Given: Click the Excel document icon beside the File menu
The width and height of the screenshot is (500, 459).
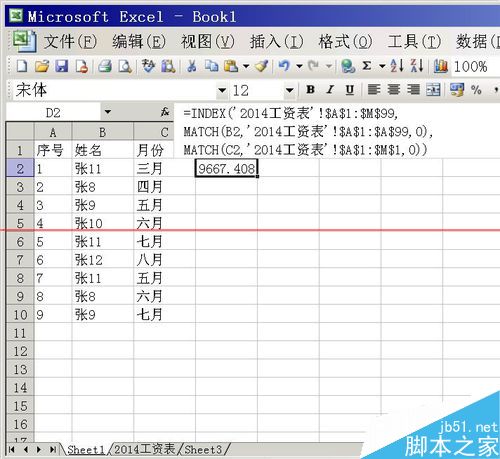Looking at the screenshot, I should 24,41.
